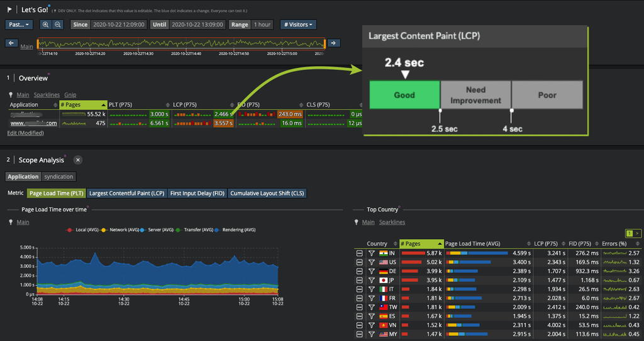Click the flag icon beside Let's Go!
The image size is (644, 341).
tap(9, 9)
